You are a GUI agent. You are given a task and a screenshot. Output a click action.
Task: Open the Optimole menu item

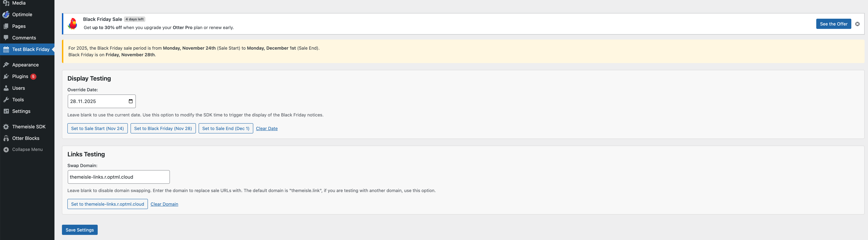click(22, 14)
